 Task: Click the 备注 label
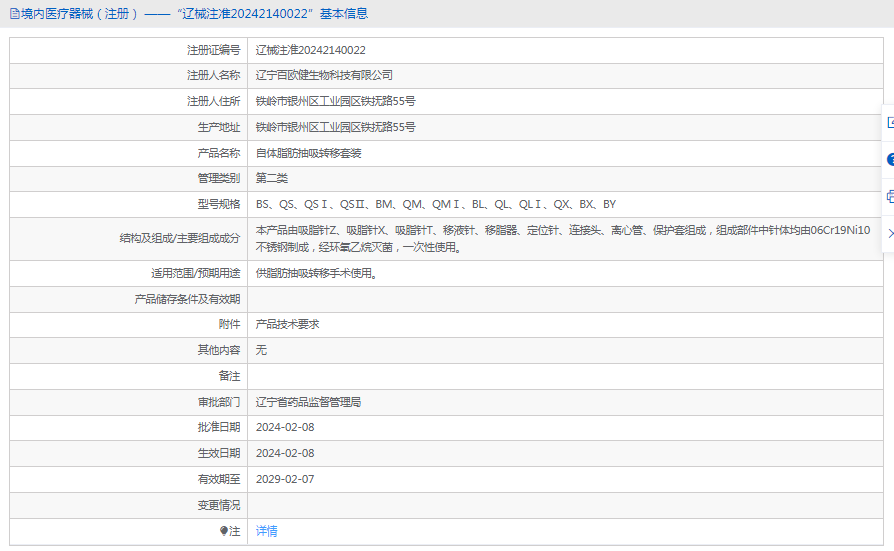tap(229, 376)
